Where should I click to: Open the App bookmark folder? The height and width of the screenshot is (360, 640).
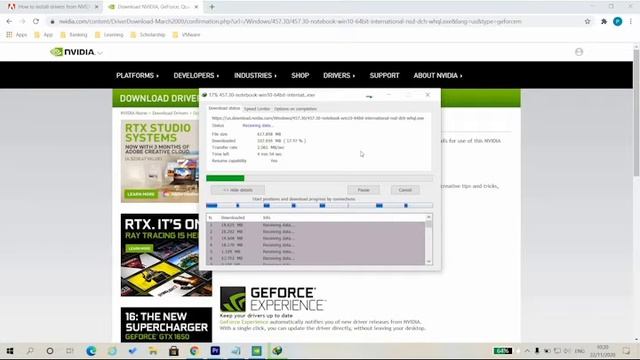pyautogui.click(x=44, y=35)
